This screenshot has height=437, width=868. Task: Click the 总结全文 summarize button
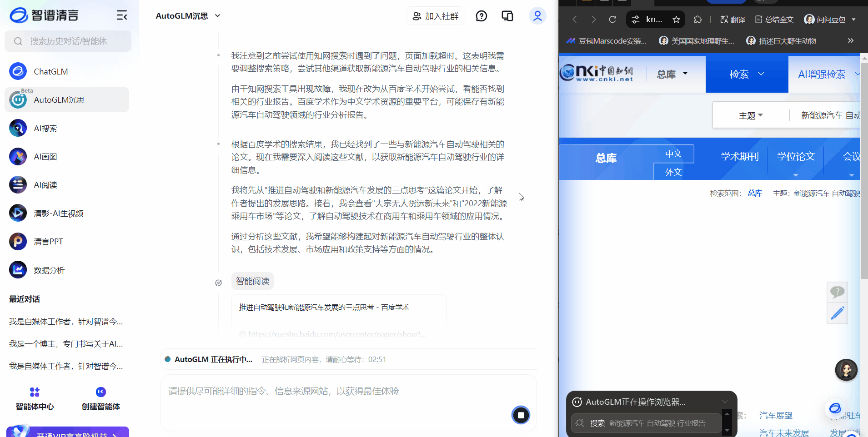[774, 20]
